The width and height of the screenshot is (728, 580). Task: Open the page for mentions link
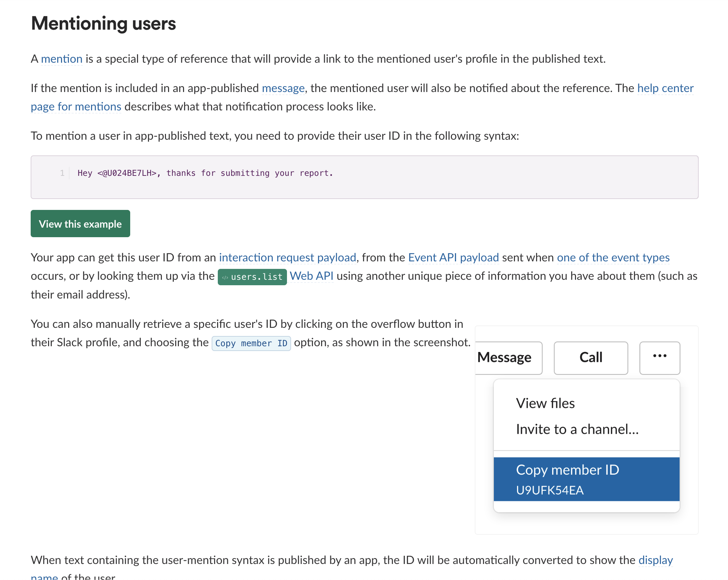(x=76, y=107)
